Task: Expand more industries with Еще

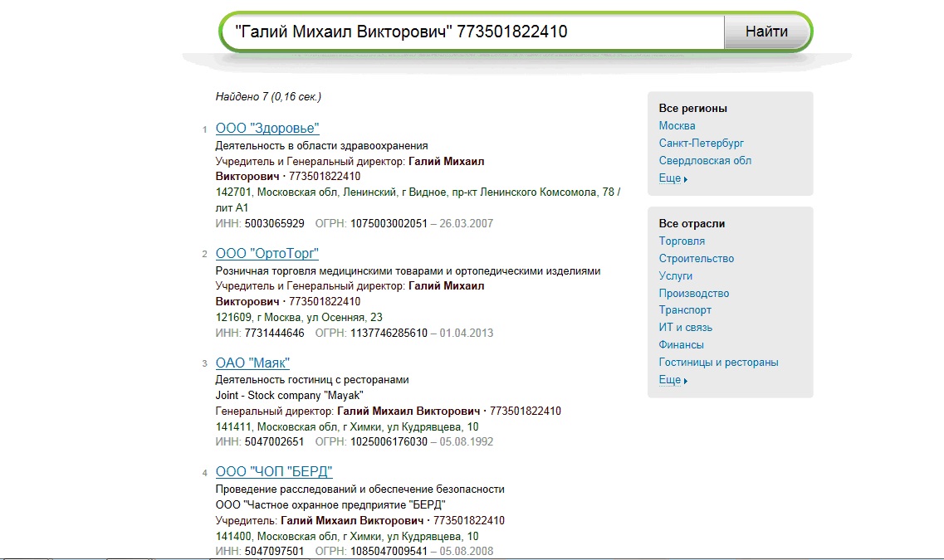Action: (x=673, y=379)
